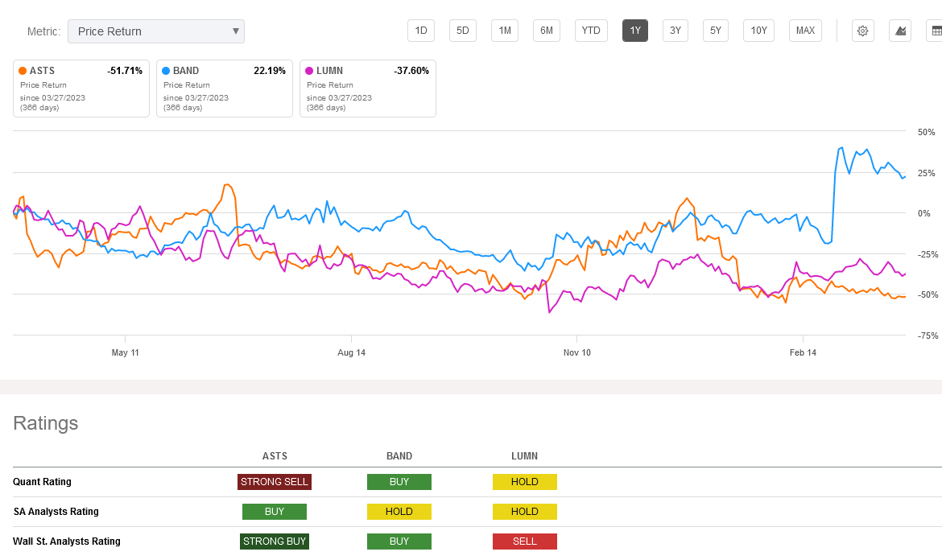The width and height of the screenshot is (942, 560).
Task: Select the 3Y time range
Action: click(676, 31)
